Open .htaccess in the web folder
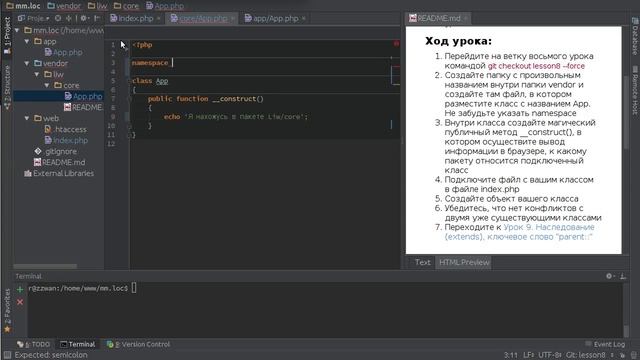640x360 pixels. click(x=66, y=129)
